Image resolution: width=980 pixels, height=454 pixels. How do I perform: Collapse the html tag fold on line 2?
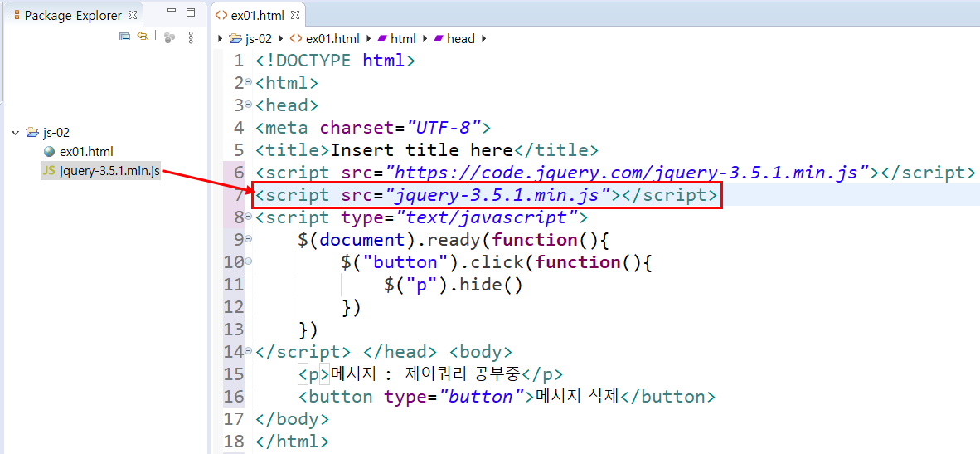click(x=248, y=82)
